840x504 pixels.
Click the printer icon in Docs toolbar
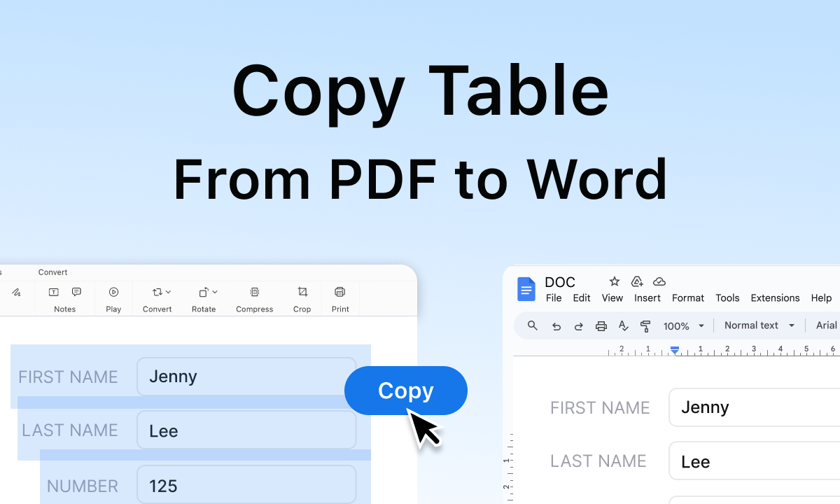click(x=601, y=326)
